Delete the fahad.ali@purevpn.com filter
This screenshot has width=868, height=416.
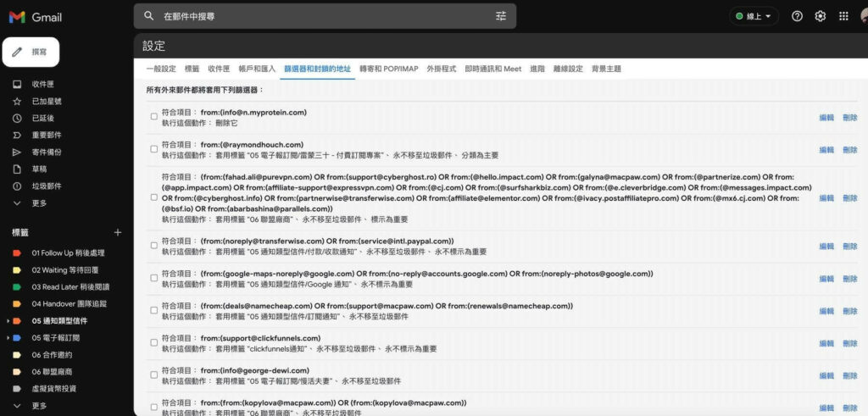(x=849, y=198)
